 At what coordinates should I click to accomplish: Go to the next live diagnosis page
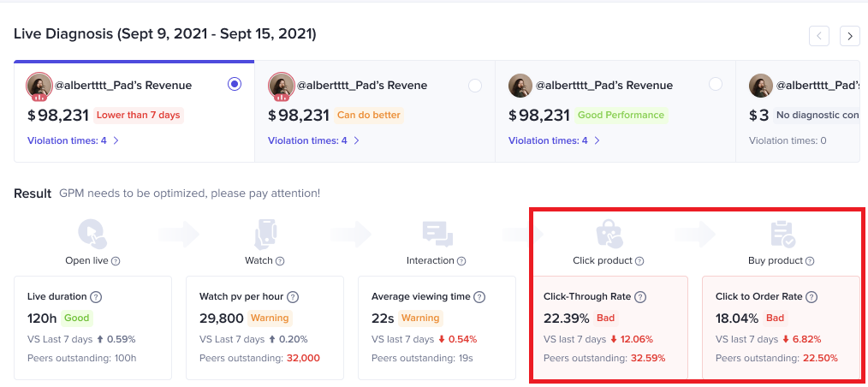click(x=849, y=35)
